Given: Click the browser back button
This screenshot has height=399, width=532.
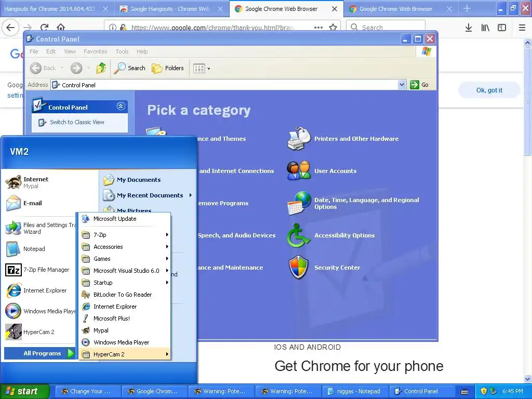Looking at the screenshot, I should [x=10, y=28].
